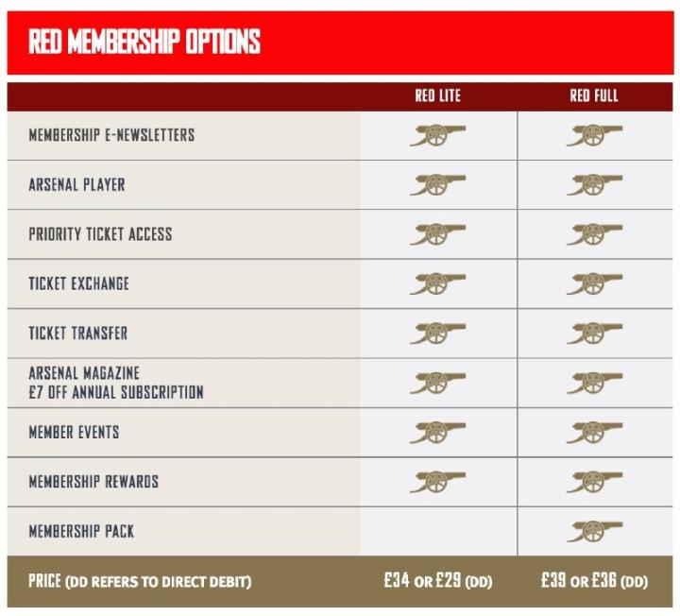Click Red Lite cannon for Ticket Transfer
Screen dimensions: 680x616
[x=437, y=334]
